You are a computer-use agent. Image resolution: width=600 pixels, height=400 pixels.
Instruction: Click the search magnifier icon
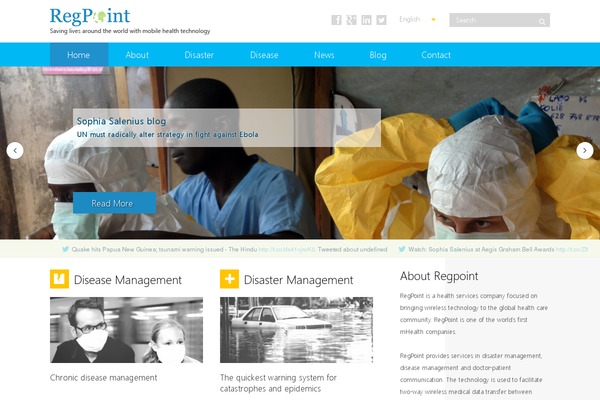click(542, 21)
